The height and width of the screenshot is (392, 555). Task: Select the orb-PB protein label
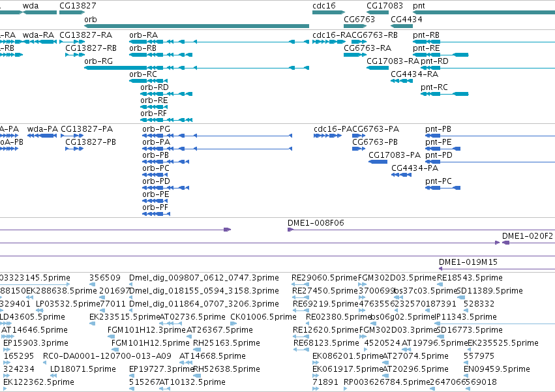155,155
